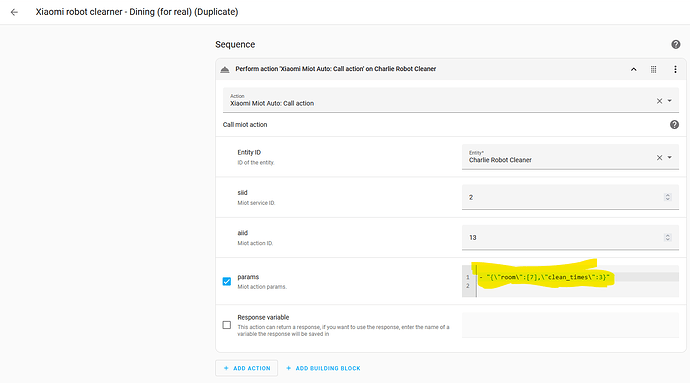Click the 'Miot action params.' description
690x383 pixels.
click(x=262, y=287)
